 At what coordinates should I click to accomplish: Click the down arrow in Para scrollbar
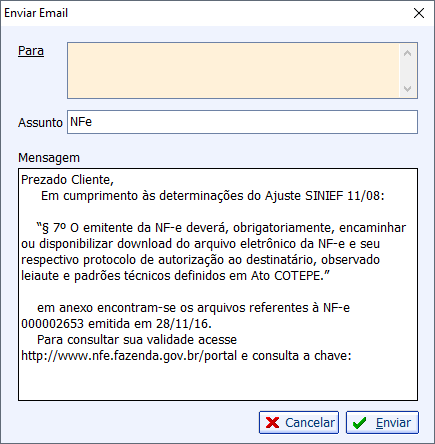pos(407,89)
